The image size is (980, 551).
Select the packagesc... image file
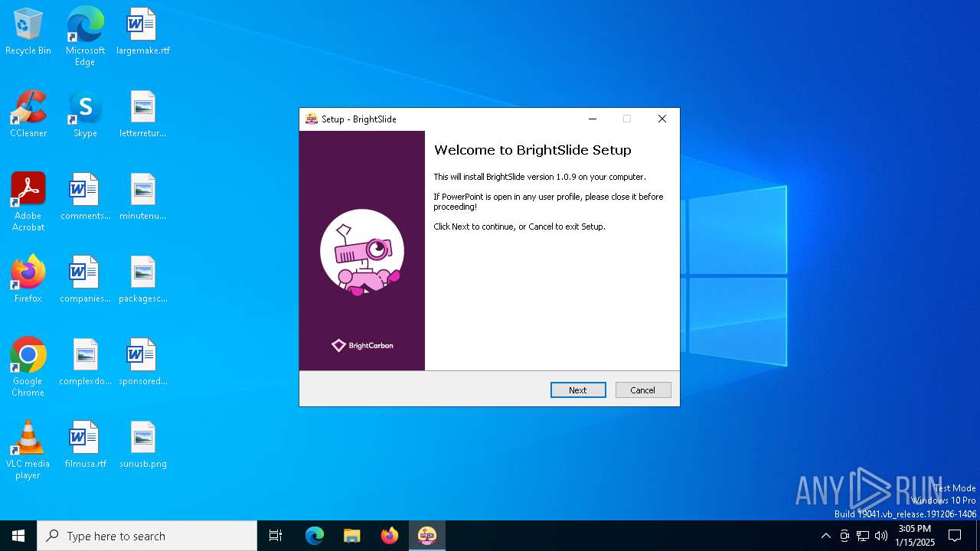coord(143,280)
